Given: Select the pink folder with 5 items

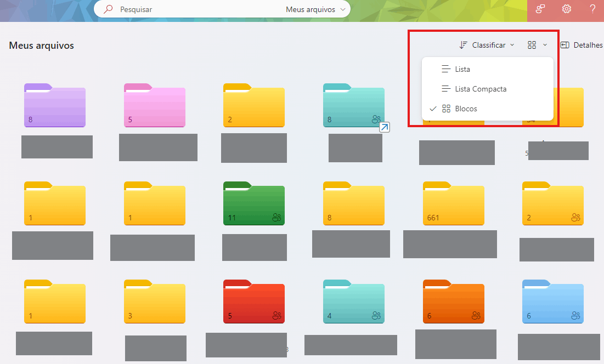Looking at the screenshot, I should (155, 105).
